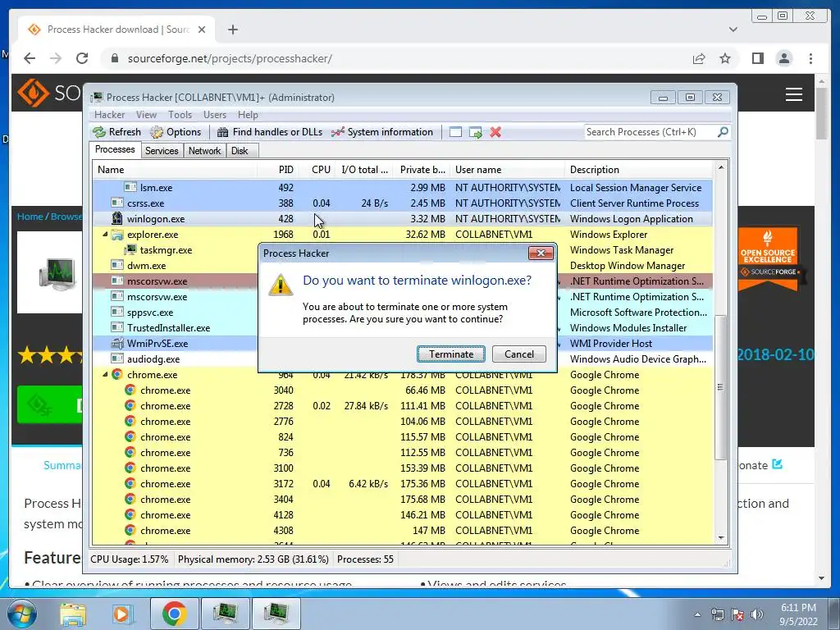Click the taskmgr.exe process icon
This screenshot has width=840, height=630.
tap(130, 249)
